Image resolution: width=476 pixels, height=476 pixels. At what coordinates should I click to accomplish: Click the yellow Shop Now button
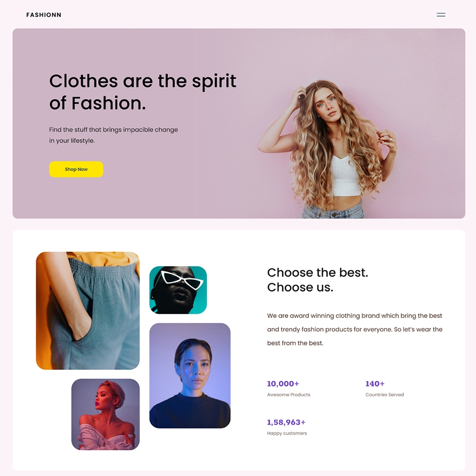(76, 169)
